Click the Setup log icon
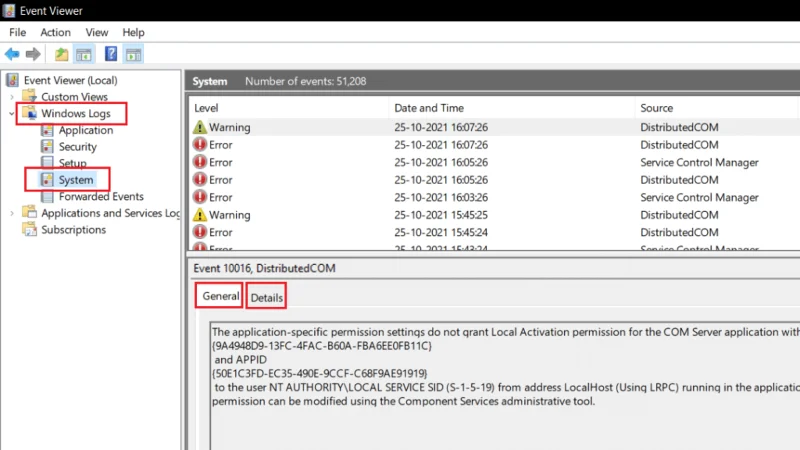This screenshot has height=450, width=800. [47, 162]
